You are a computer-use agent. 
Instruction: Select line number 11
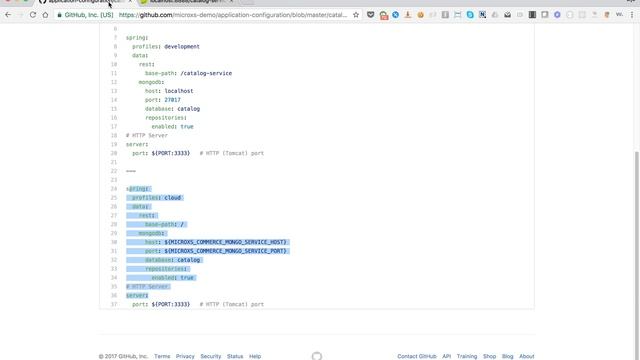[x=114, y=73]
